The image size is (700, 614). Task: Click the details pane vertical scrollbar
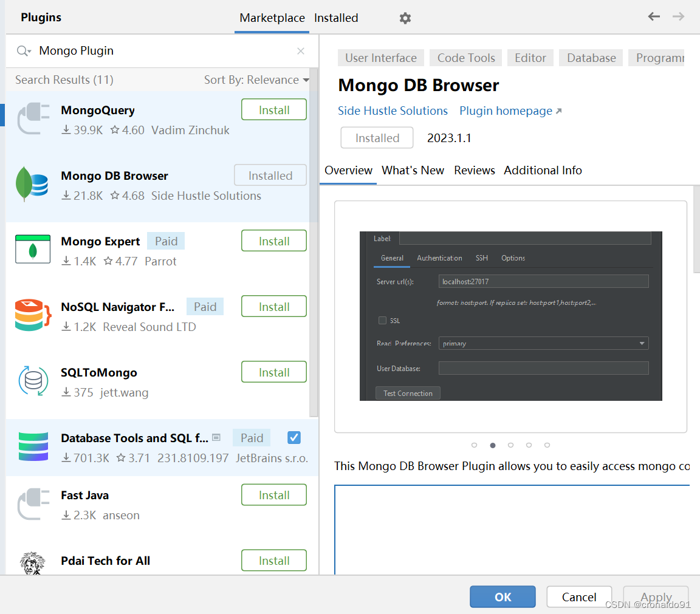click(696, 230)
